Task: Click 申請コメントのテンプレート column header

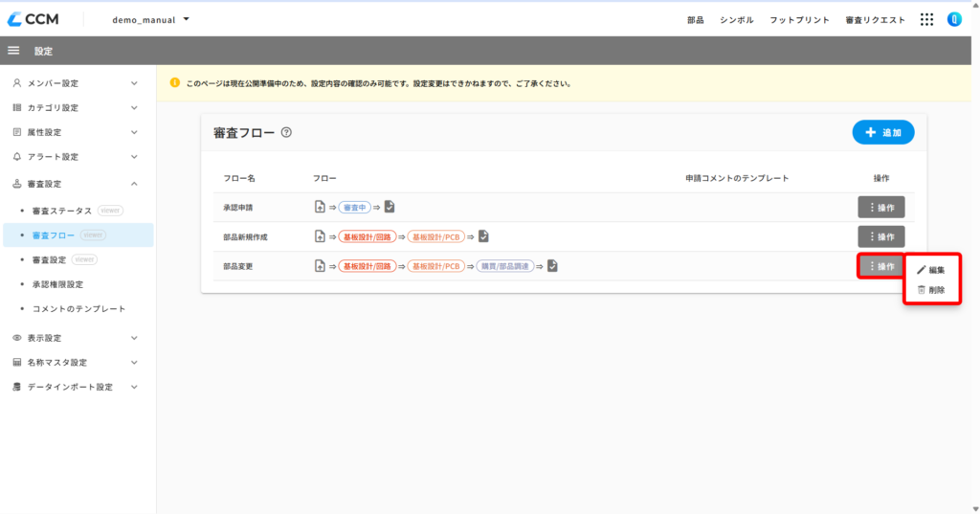Action: pyautogui.click(x=737, y=178)
